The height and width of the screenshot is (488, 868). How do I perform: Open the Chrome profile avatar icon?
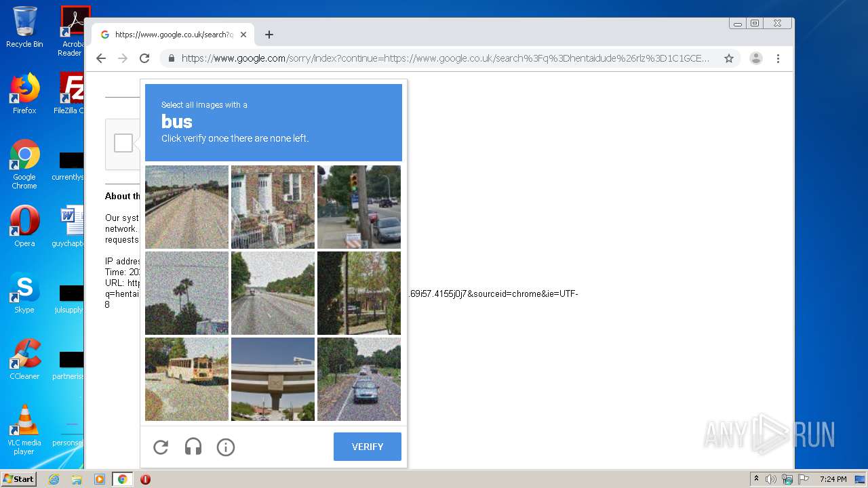756,58
